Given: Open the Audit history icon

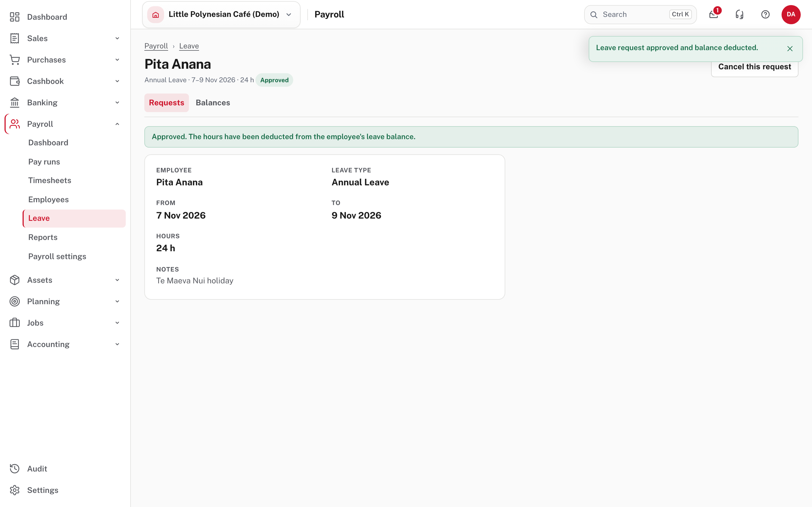Looking at the screenshot, I should pos(14,468).
